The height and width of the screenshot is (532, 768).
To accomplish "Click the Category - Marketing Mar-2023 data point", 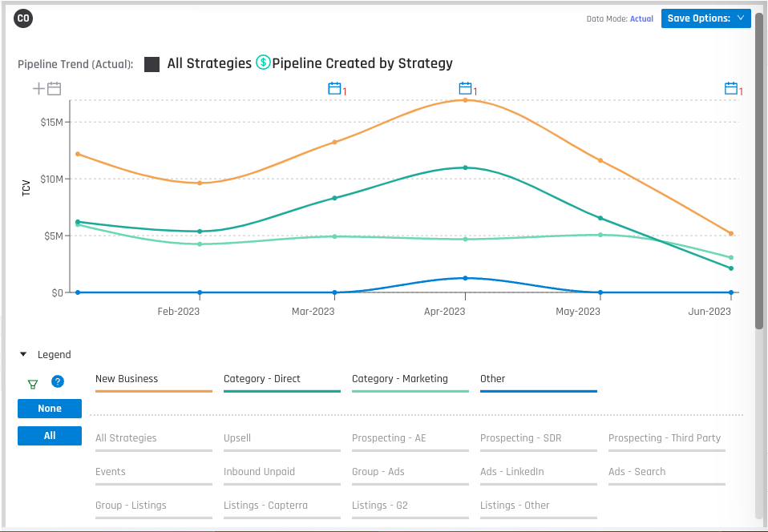I will 334,236.
